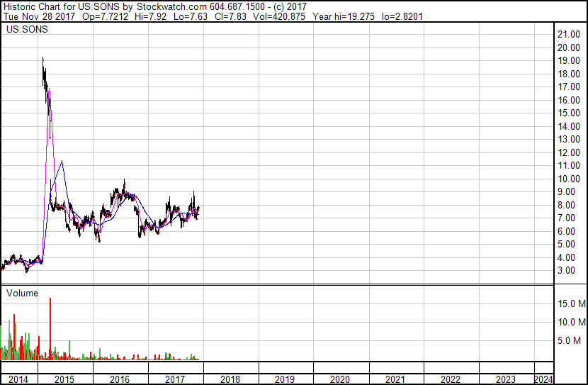Click the 2021 year label on timeline
This screenshot has height=385, width=588.
coord(395,379)
